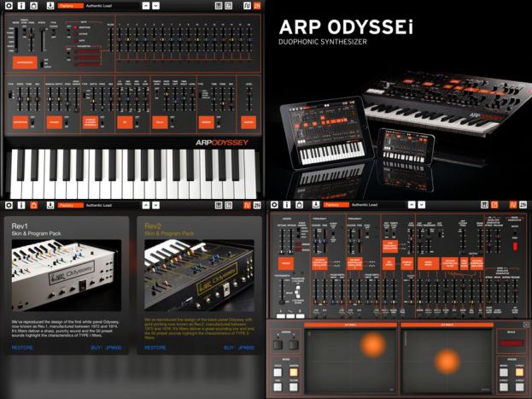Click the orange Master section button
This screenshot has height=399, width=532.
click(x=248, y=122)
